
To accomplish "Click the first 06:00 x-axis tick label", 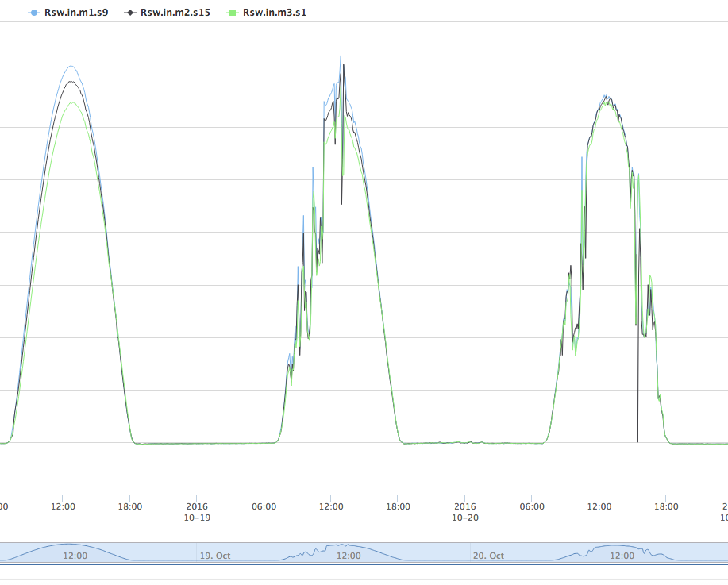I will tap(264, 506).
